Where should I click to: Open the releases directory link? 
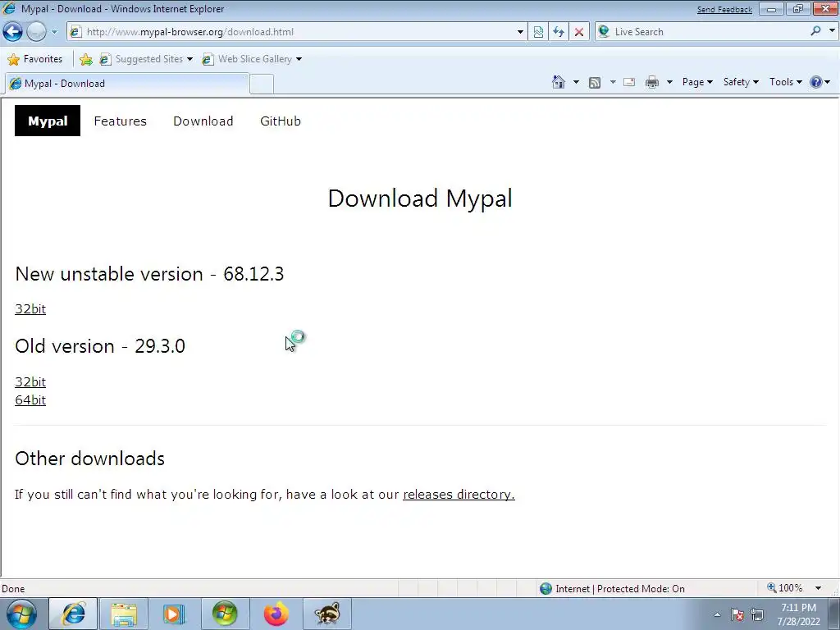[x=459, y=494]
